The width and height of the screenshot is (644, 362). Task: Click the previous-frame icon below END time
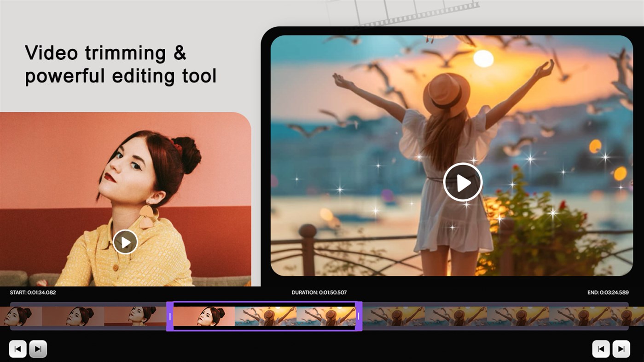(x=601, y=349)
